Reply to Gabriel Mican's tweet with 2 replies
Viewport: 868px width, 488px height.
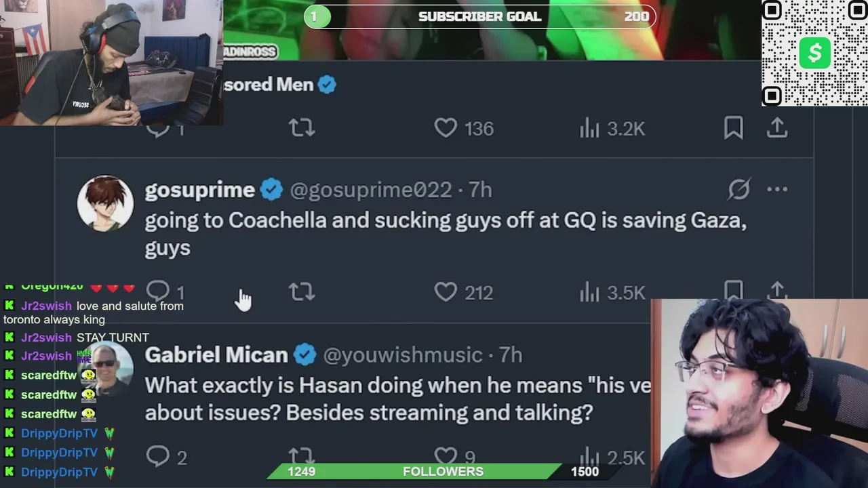click(x=158, y=457)
